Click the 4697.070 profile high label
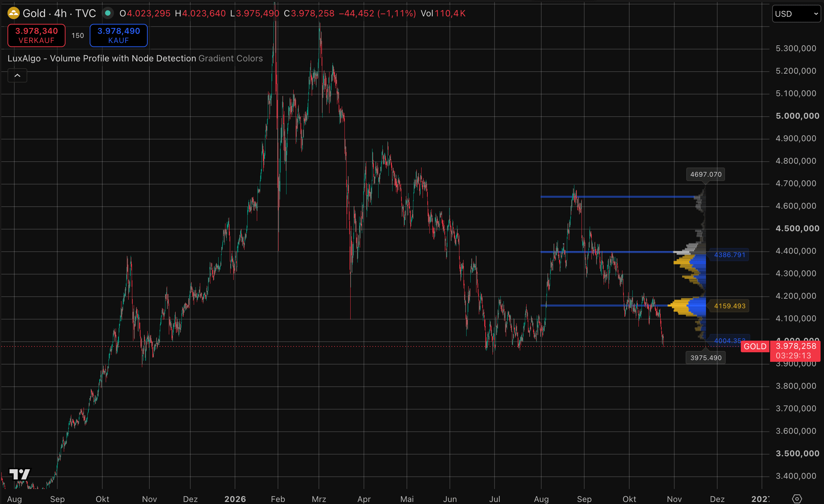 pos(706,174)
